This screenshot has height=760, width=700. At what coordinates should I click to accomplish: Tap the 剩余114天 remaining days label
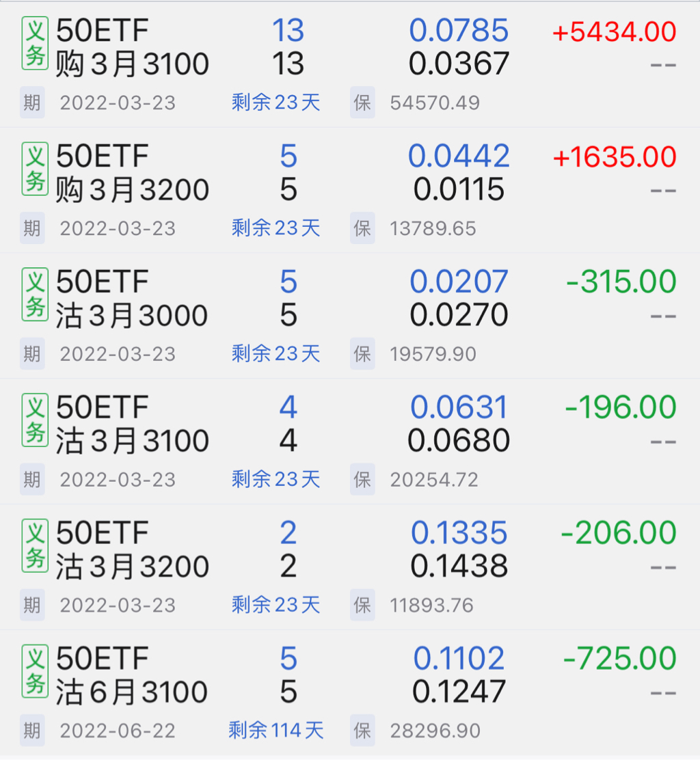tap(275, 730)
